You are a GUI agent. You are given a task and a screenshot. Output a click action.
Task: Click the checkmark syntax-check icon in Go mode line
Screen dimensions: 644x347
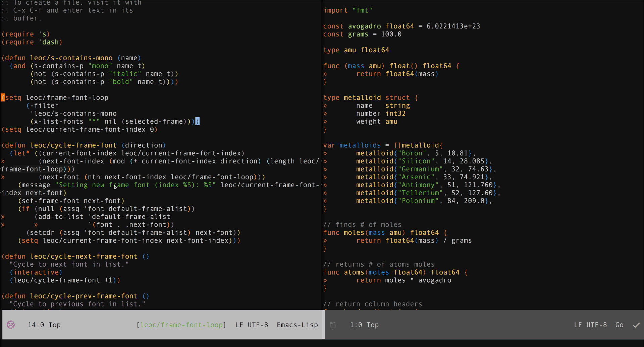tap(636, 325)
